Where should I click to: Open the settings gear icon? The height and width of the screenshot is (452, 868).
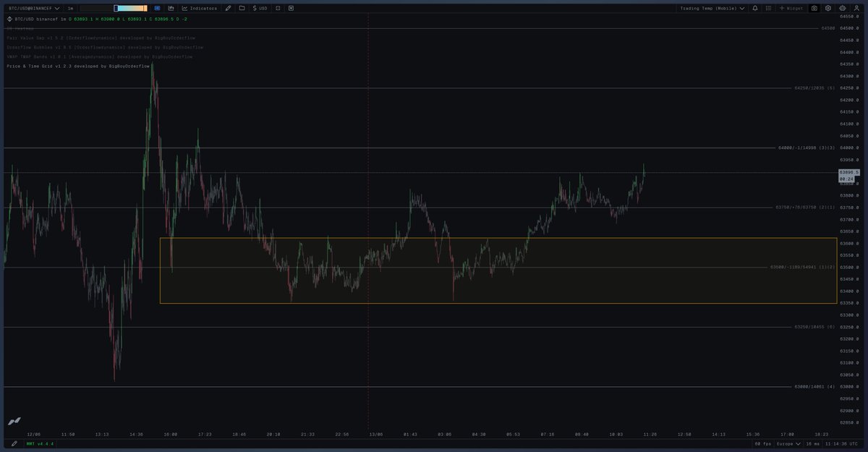tap(828, 8)
